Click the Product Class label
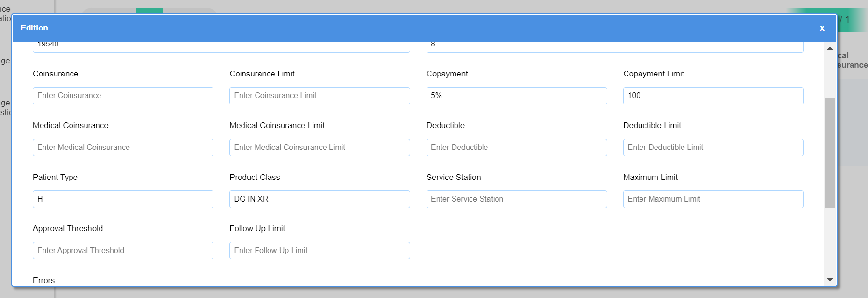This screenshot has width=868, height=298. (255, 177)
